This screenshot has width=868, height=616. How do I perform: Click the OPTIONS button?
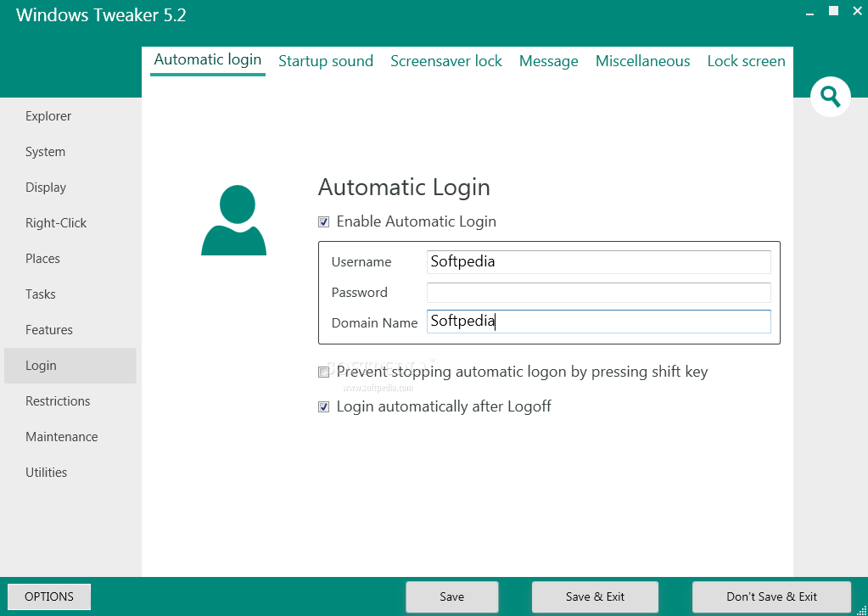pyautogui.click(x=49, y=596)
